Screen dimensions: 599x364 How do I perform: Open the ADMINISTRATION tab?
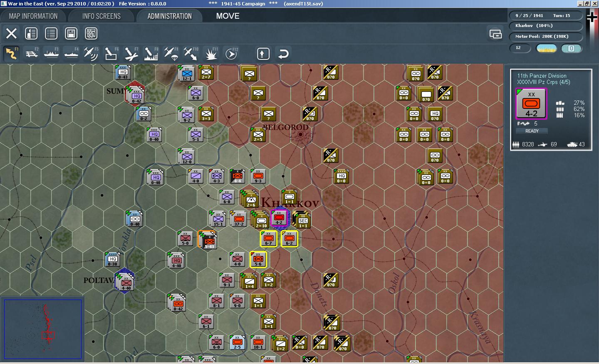[x=169, y=16]
